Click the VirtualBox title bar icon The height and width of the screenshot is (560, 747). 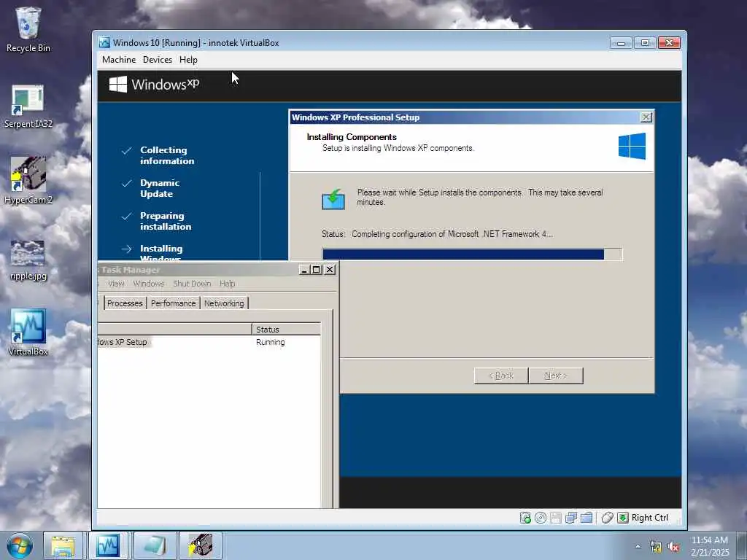[104, 42]
